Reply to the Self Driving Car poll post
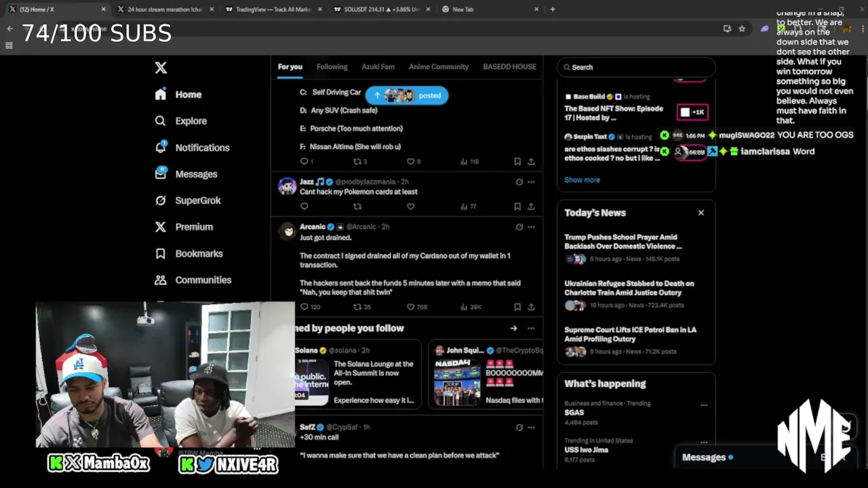This screenshot has width=868, height=488. (x=307, y=161)
